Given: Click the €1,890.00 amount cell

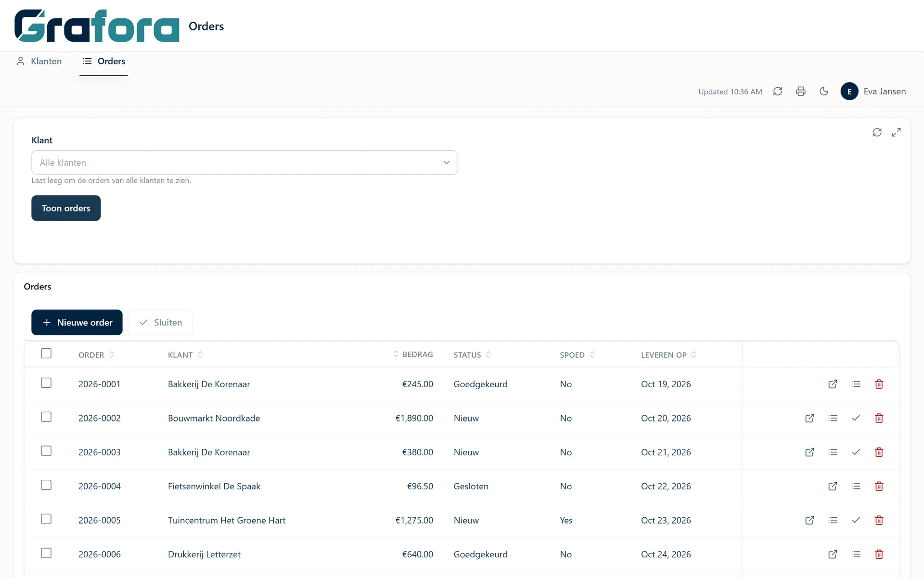Looking at the screenshot, I should 414,419.
